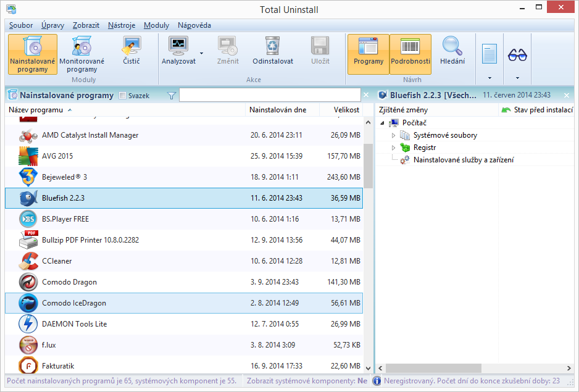Open the Nástroje menu
The width and height of the screenshot is (579, 392).
[122, 25]
